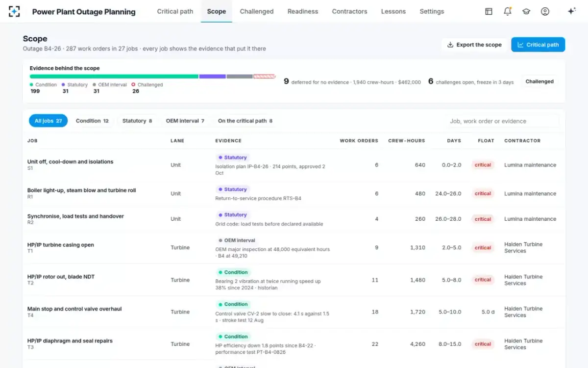This screenshot has height=368, width=588.
Task: Click the blue Critical path button
Action: 538,45
